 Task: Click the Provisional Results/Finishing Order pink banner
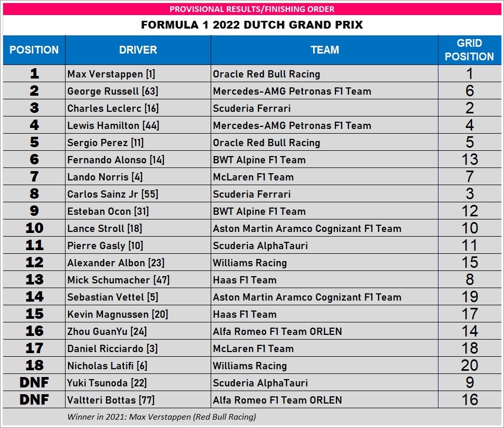point(252,9)
